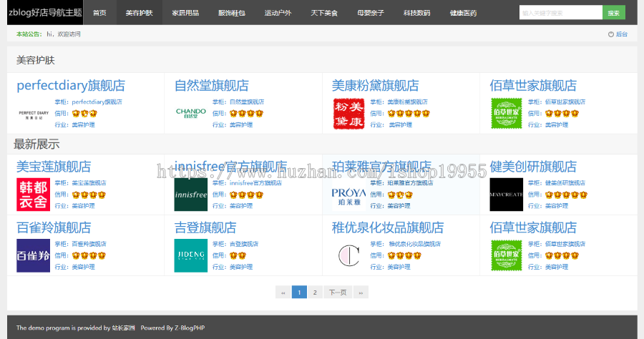644x339 pixels.
Task: Click the 稚优泉 circular logo image
Action: (x=348, y=256)
